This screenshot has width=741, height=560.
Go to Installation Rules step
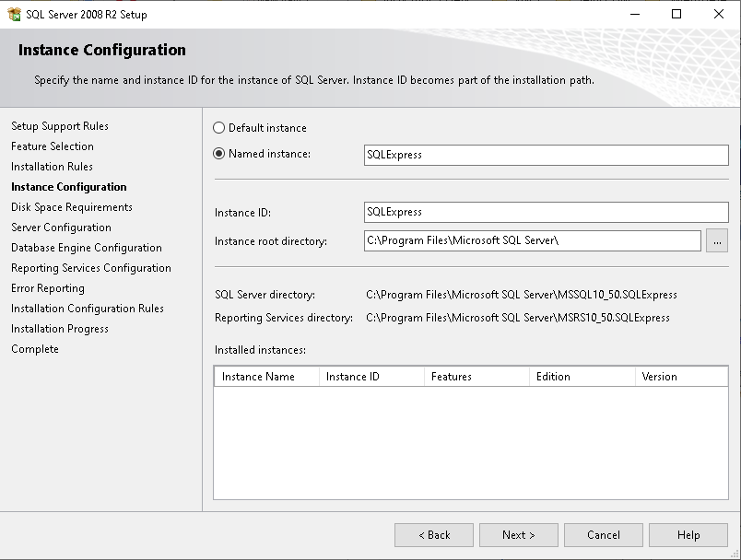click(52, 167)
